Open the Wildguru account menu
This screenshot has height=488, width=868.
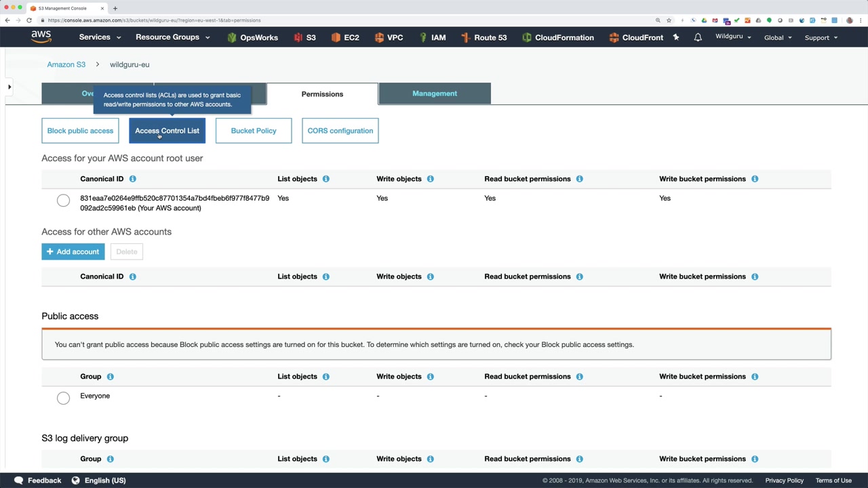click(x=733, y=37)
